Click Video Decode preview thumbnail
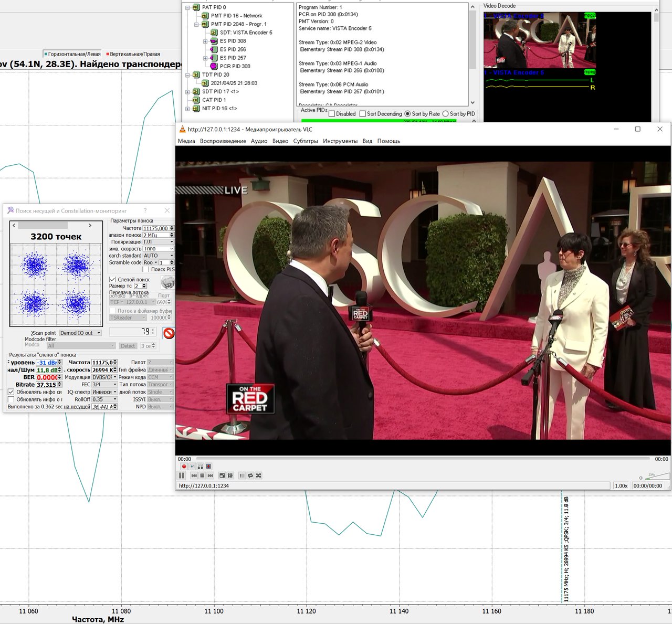 point(540,40)
